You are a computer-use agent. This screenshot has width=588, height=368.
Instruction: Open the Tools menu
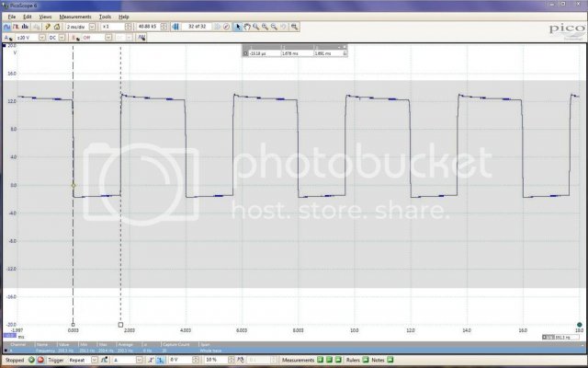(105, 17)
